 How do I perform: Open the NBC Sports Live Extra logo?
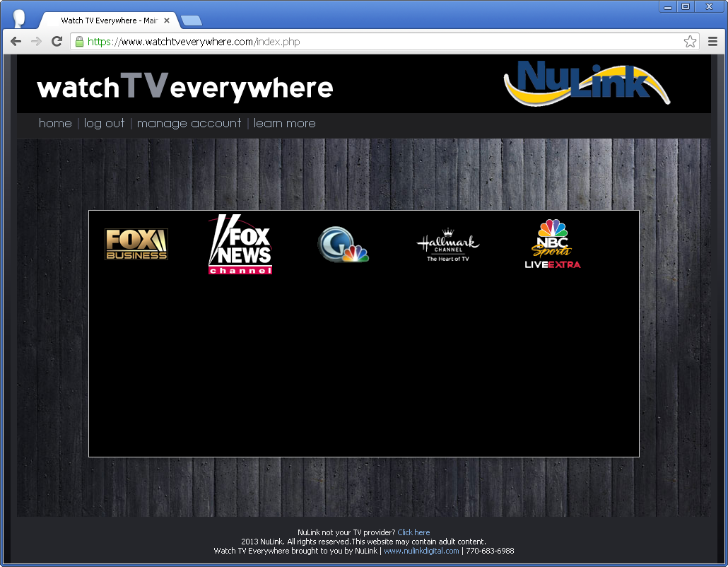click(553, 244)
